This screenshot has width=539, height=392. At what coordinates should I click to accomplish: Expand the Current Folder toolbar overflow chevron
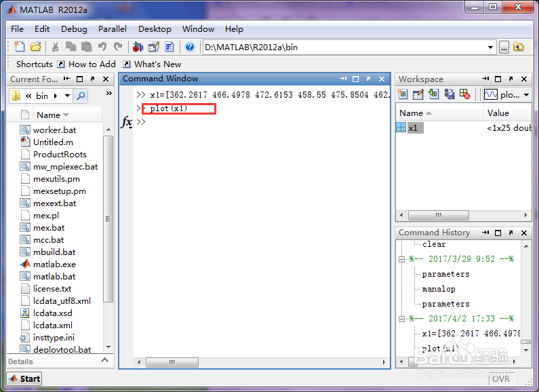click(108, 93)
